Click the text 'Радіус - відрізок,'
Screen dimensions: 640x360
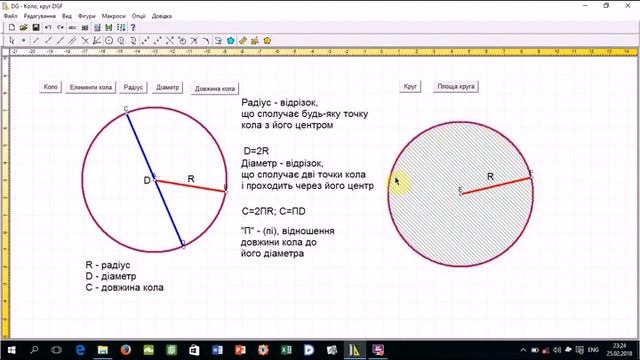pyautogui.click(x=280, y=102)
